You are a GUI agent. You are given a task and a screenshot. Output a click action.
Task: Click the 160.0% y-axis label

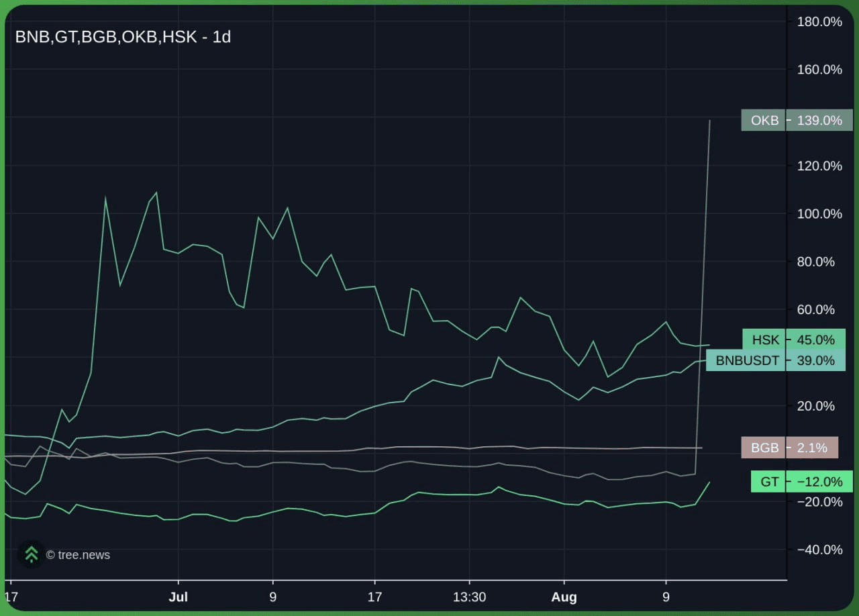tap(819, 70)
